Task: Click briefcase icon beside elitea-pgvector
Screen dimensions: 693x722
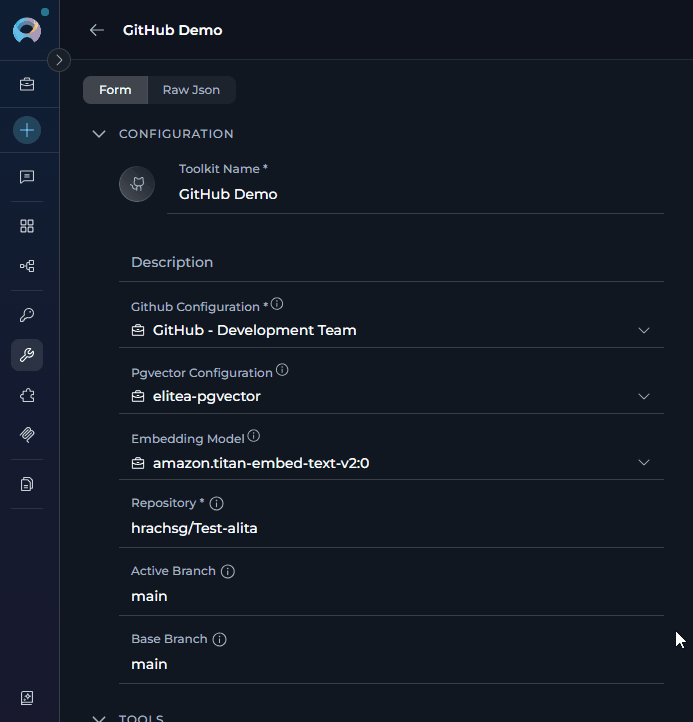Action: (x=138, y=396)
